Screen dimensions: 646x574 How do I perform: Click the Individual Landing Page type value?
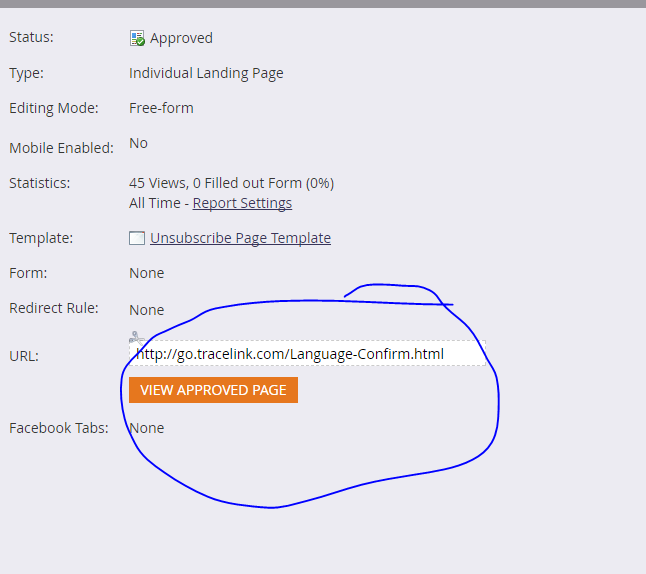pyautogui.click(x=206, y=73)
